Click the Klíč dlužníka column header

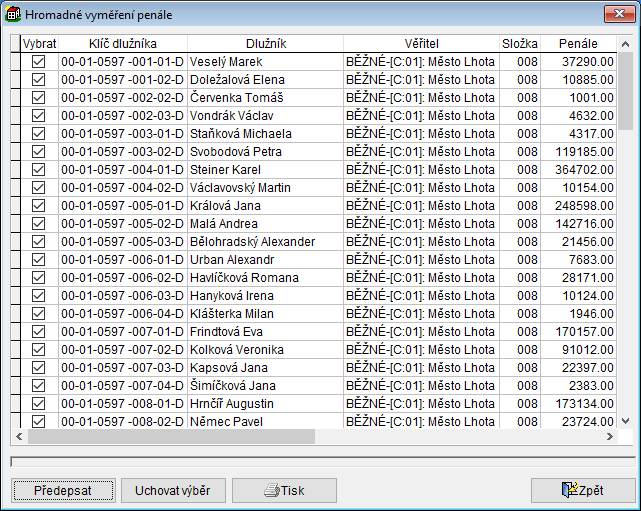click(x=122, y=44)
